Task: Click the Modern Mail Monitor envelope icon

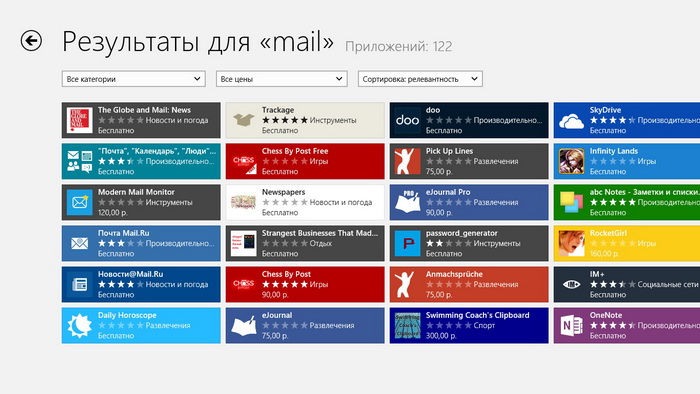Action: click(x=79, y=202)
